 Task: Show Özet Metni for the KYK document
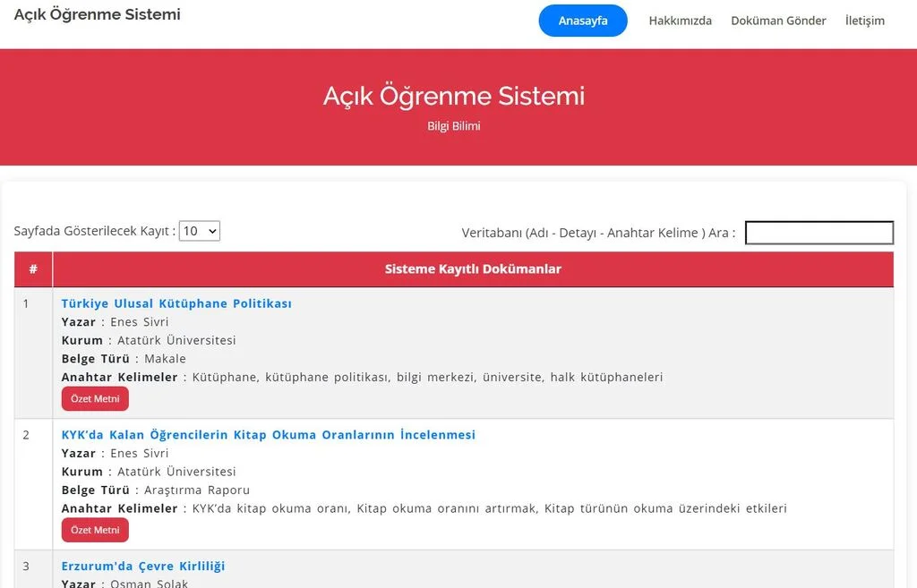[x=95, y=530]
